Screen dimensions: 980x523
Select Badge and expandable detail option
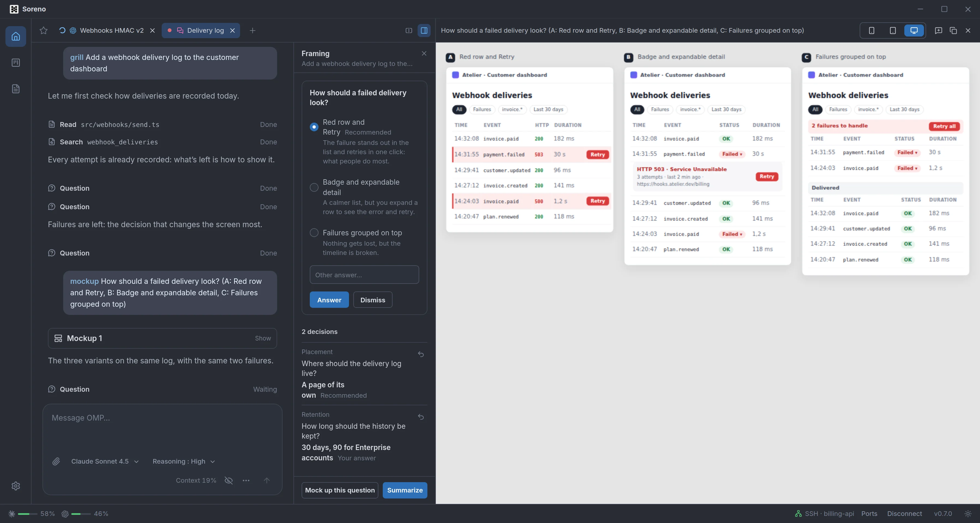314,187
